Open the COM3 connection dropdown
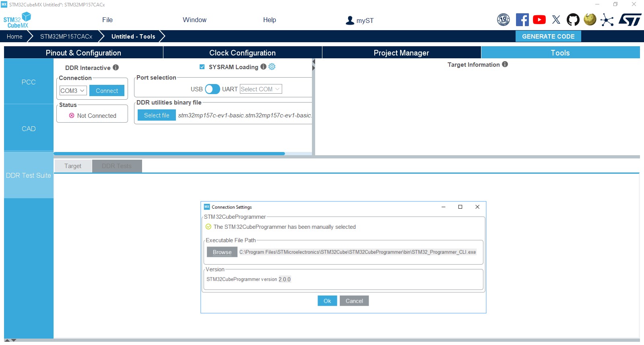The image size is (644, 345). click(73, 91)
